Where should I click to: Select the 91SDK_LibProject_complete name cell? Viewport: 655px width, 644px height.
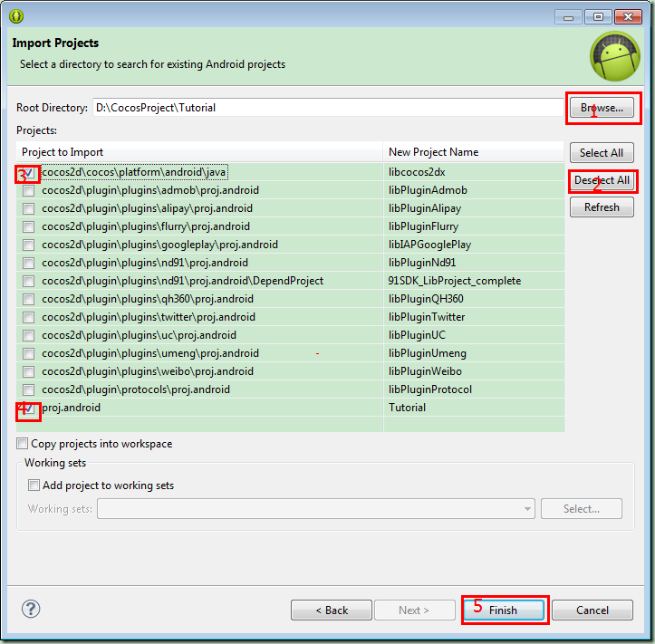coord(473,281)
